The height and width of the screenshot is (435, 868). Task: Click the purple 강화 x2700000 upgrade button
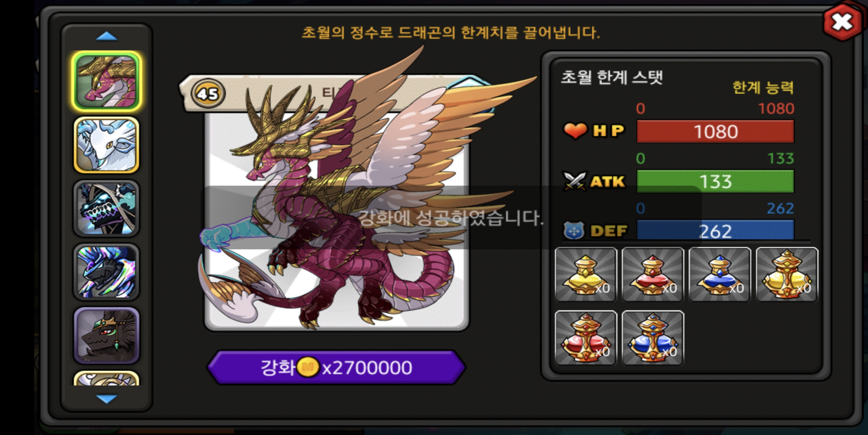click(x=336, y=367)
